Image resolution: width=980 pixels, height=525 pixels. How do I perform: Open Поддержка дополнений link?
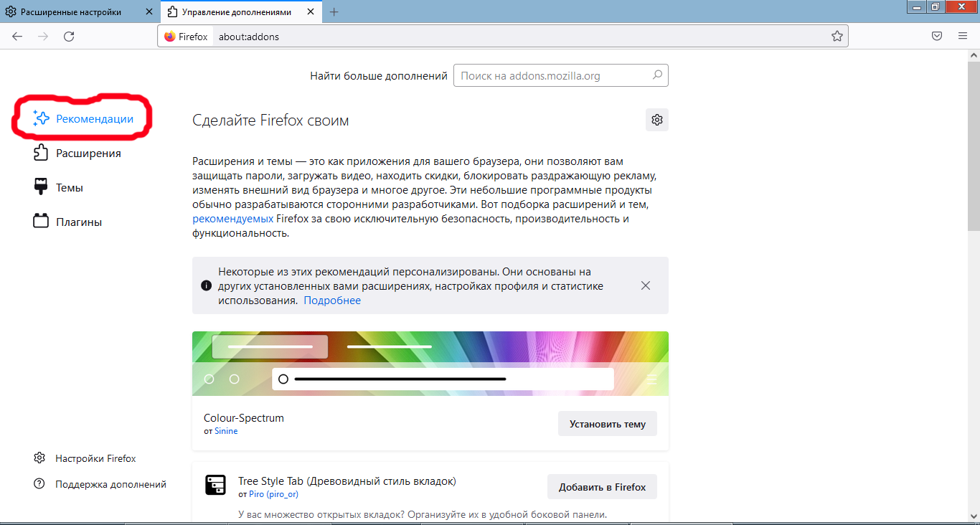100,484
